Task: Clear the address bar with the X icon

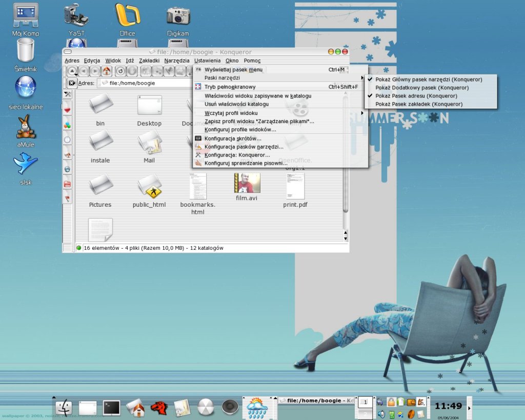Action: point(72,83)
